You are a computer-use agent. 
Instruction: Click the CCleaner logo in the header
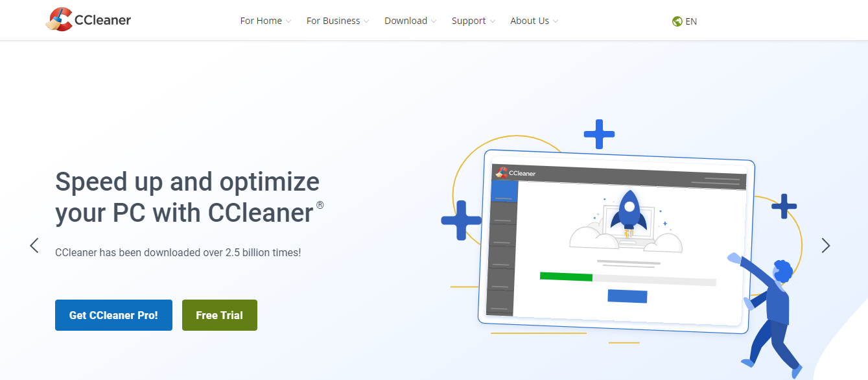point(88,19)
